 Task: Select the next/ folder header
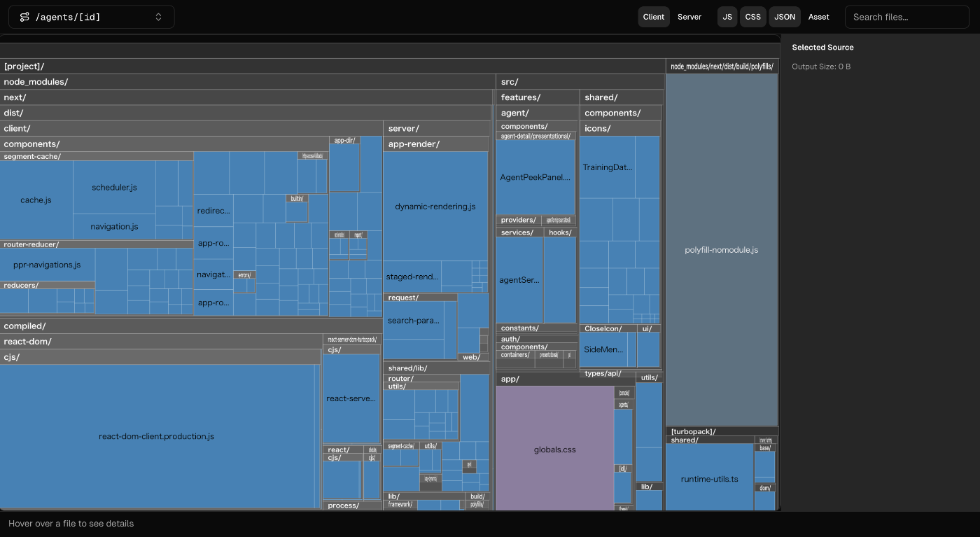246,97
